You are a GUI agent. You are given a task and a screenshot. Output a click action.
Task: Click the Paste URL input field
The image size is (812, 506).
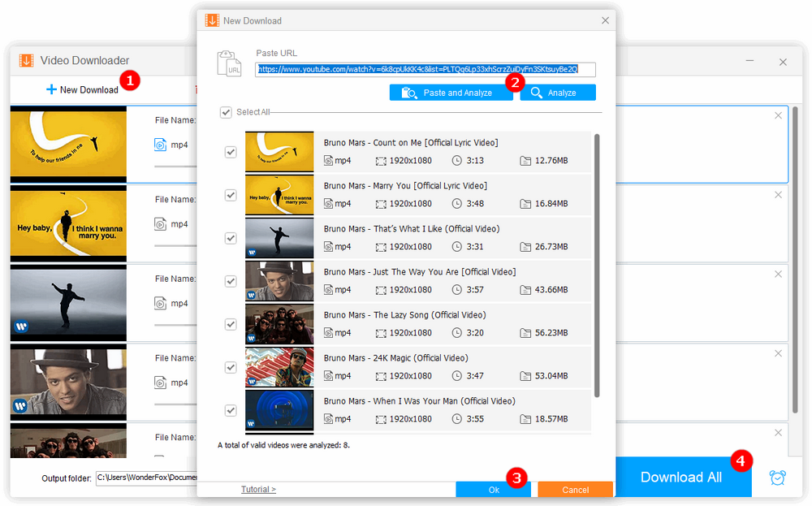[425, 69]
